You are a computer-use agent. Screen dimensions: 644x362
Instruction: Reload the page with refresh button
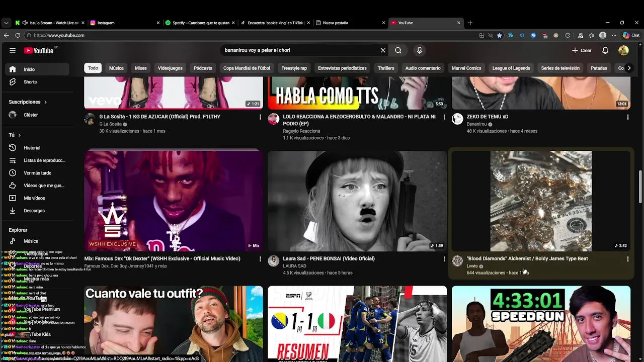(18, 36)
